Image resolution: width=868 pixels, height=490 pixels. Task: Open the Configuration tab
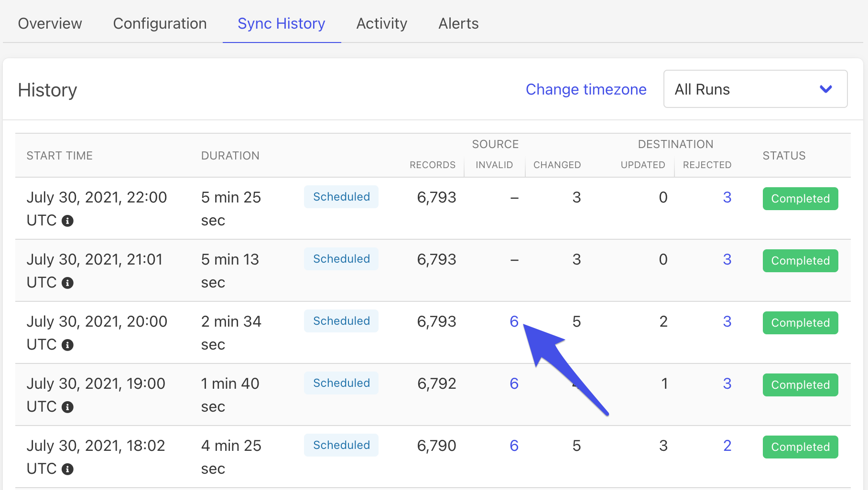pos(160,23)
